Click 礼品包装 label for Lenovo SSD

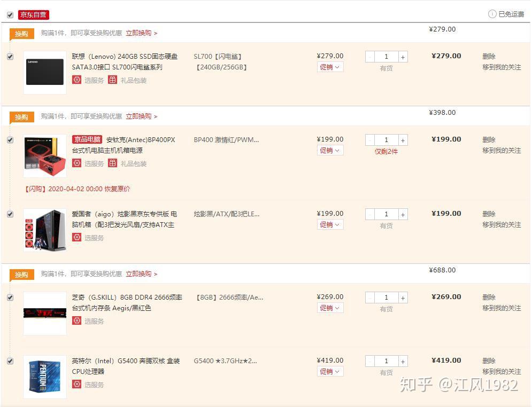click(x=134, y=80)
